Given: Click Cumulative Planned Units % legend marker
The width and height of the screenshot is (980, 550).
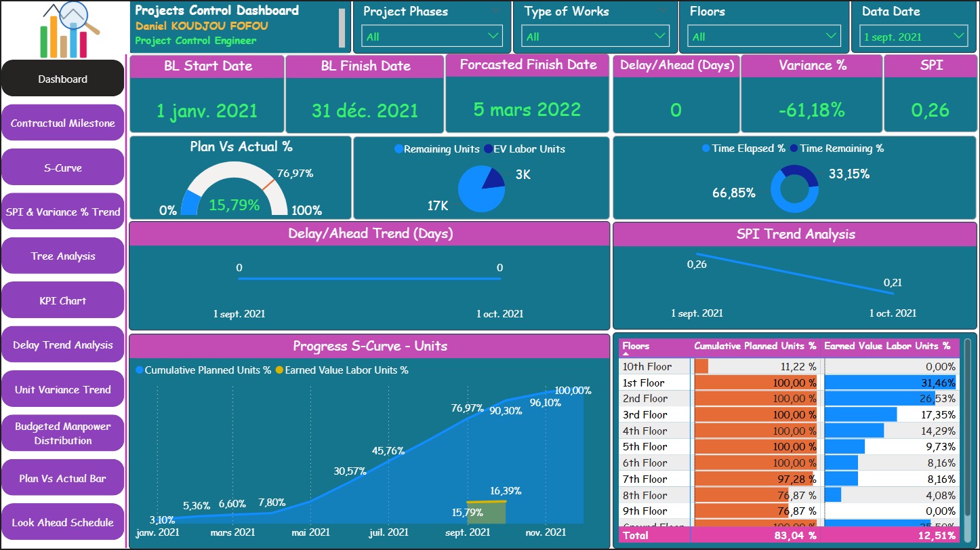Looking at the screenshot, I should tap(140, 370).
